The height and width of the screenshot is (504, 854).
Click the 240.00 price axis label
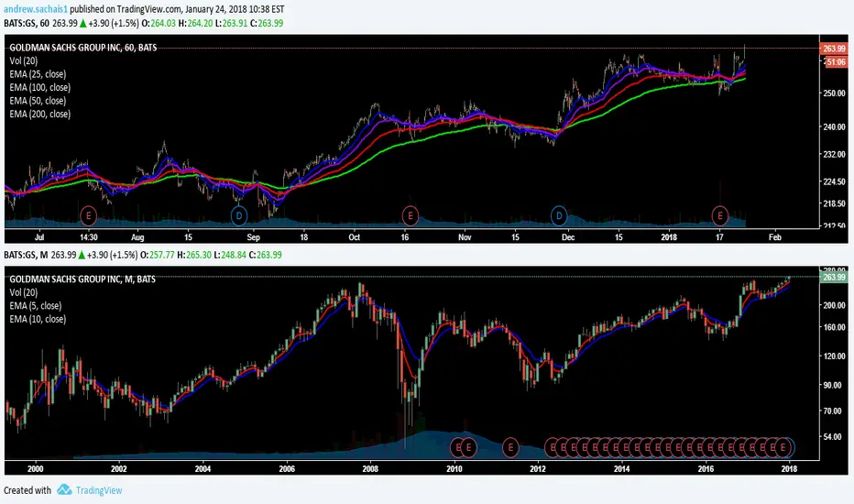834,126
